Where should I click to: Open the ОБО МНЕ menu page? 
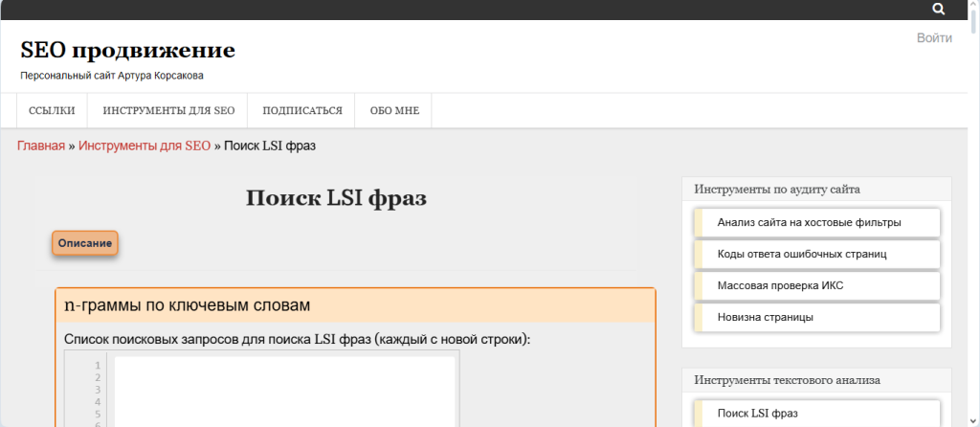tap(393, 111)
